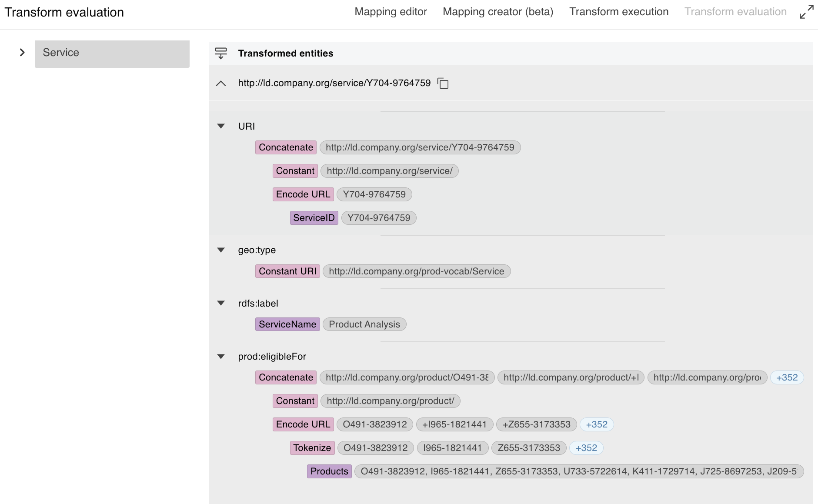The height and width of the screenshot is (504, 818).
Task: Click the ServiceID source path tag
Action: [314, 218]
